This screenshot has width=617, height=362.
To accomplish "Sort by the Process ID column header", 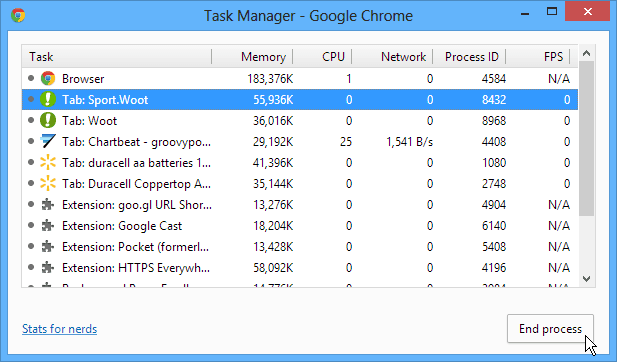I will tap(469, 57).
